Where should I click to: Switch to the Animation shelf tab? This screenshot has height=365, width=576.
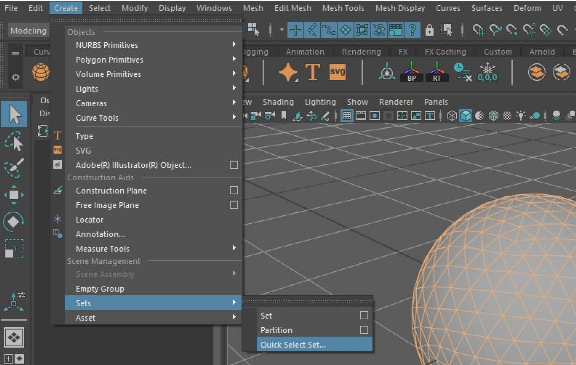[305, 52]
